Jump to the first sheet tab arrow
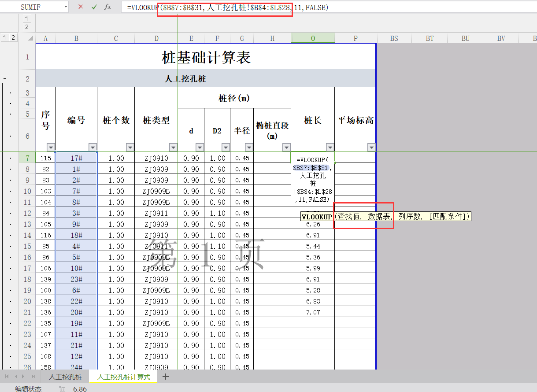Screen dimensions: 537x392 7,377
